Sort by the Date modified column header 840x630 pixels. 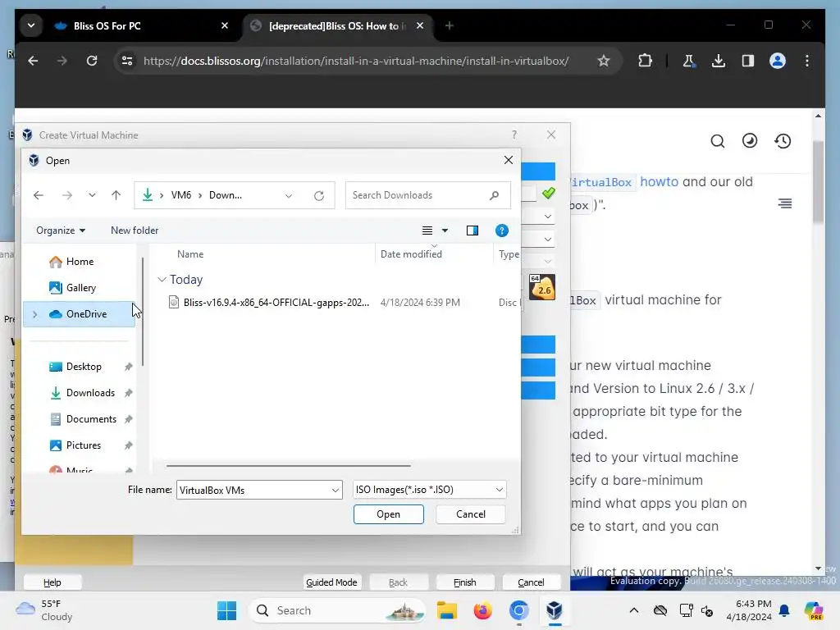(x=411, y=254)
